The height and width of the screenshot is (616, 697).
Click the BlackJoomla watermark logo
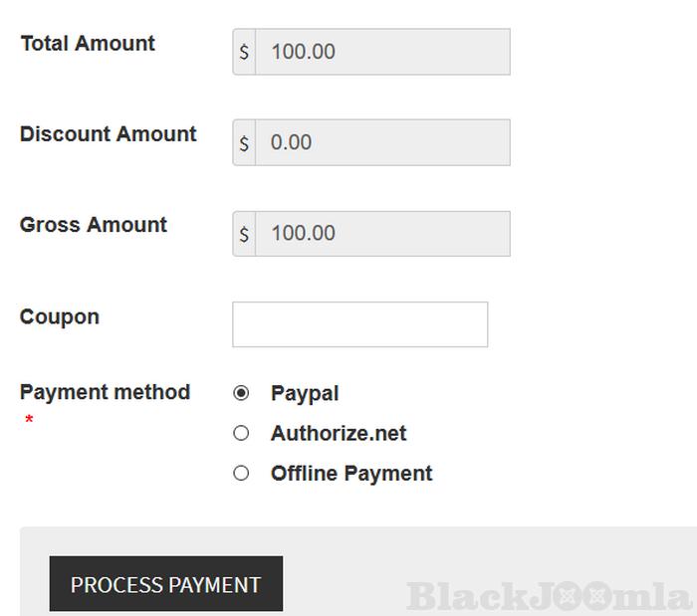pyautogui.click(x=549, y=596)
